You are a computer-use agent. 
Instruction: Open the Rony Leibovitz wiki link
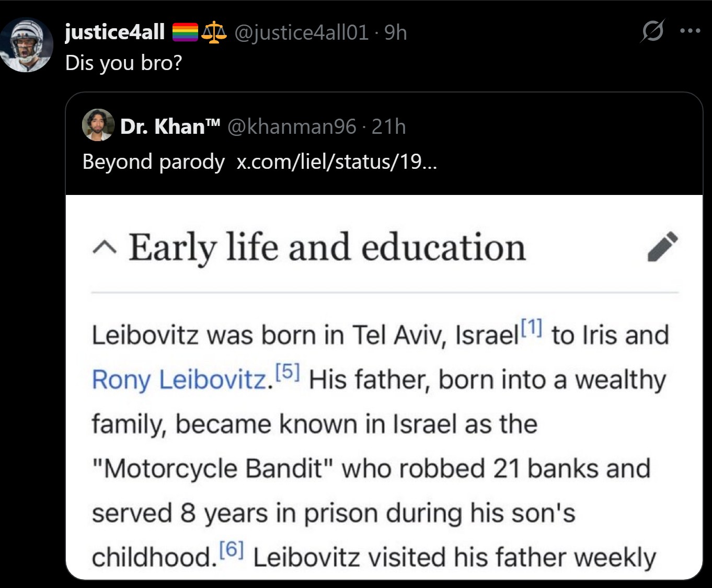[x=179, y=379]
